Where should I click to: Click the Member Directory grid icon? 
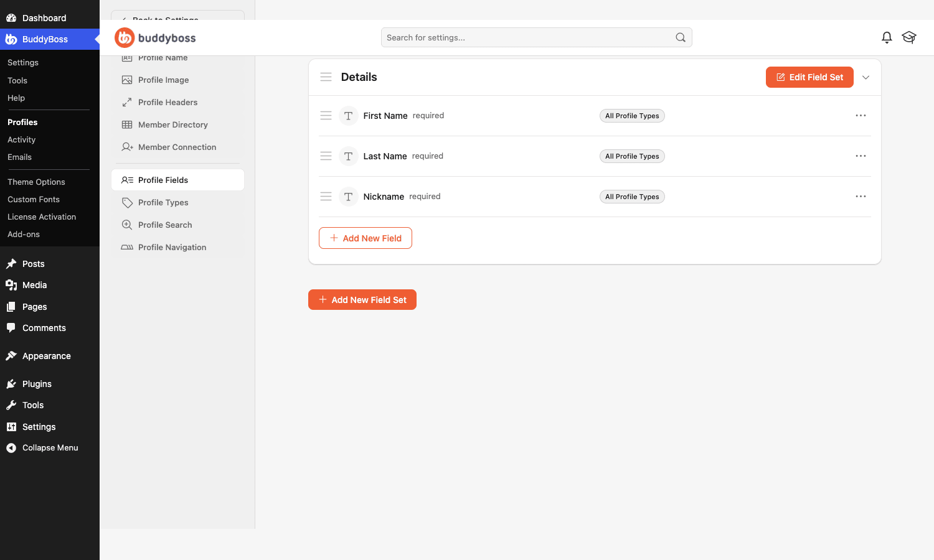coord(127,124)
